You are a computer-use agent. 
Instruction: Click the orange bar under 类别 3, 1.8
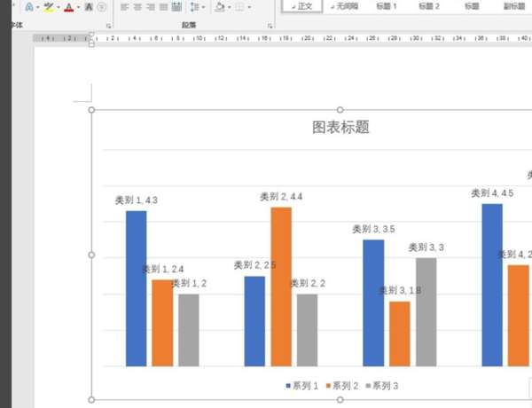coord(400,334)
